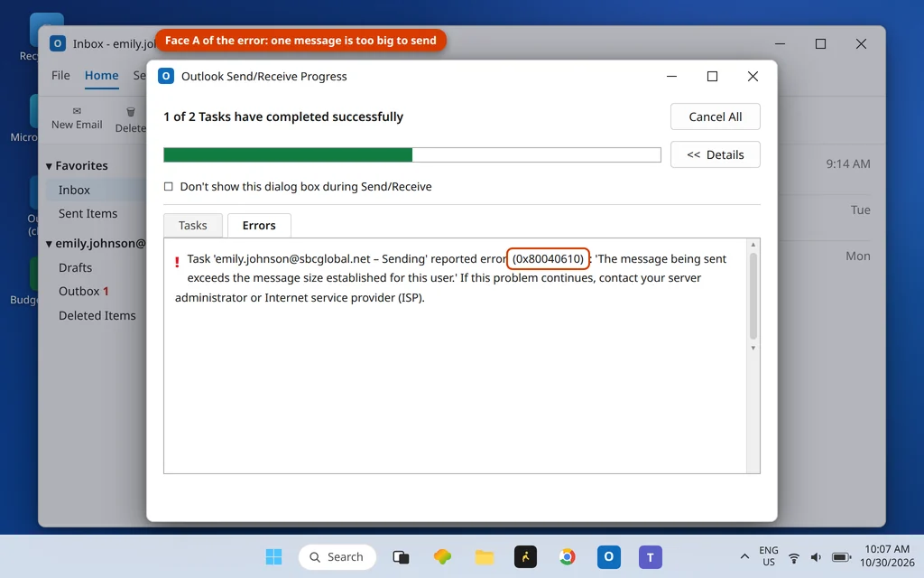This screenshot has height=578, width=924.
Task: Click the error text '(0x80040610)'
Action: coord(548,259)
